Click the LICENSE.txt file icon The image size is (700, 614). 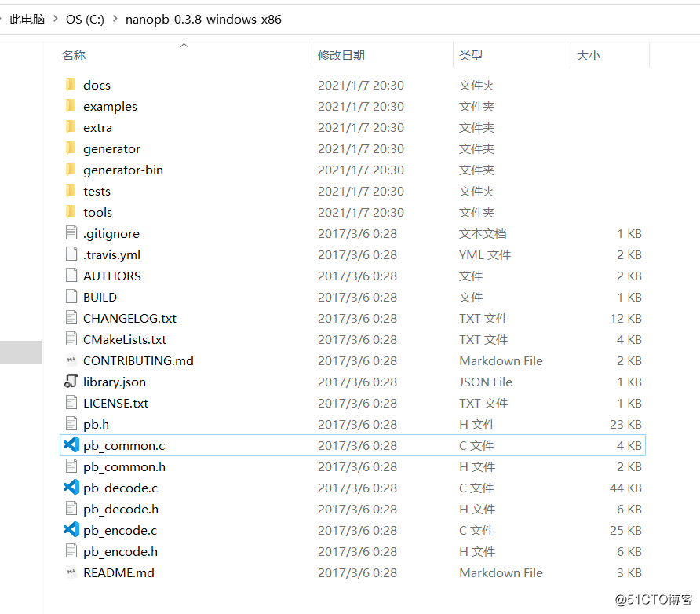pyautogui.click(x=71, y=403)
